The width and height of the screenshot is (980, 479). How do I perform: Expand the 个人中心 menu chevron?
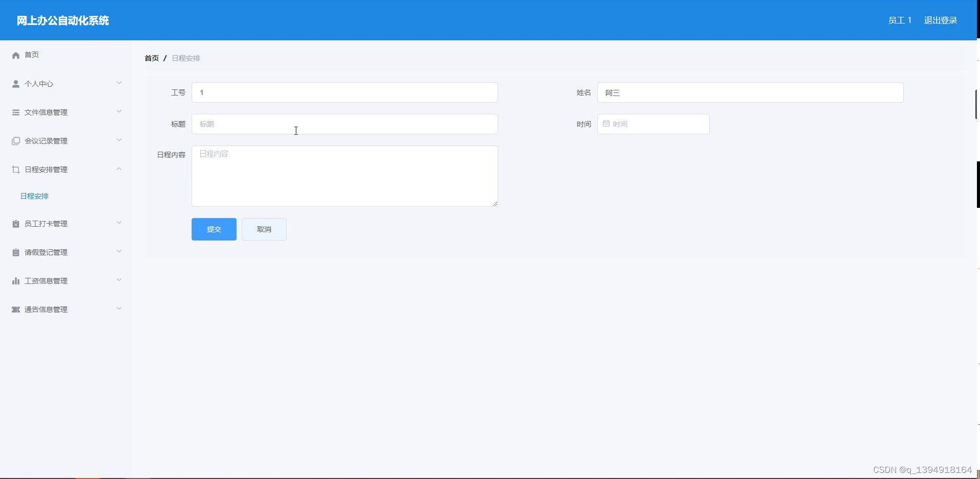tap(119, 83)
